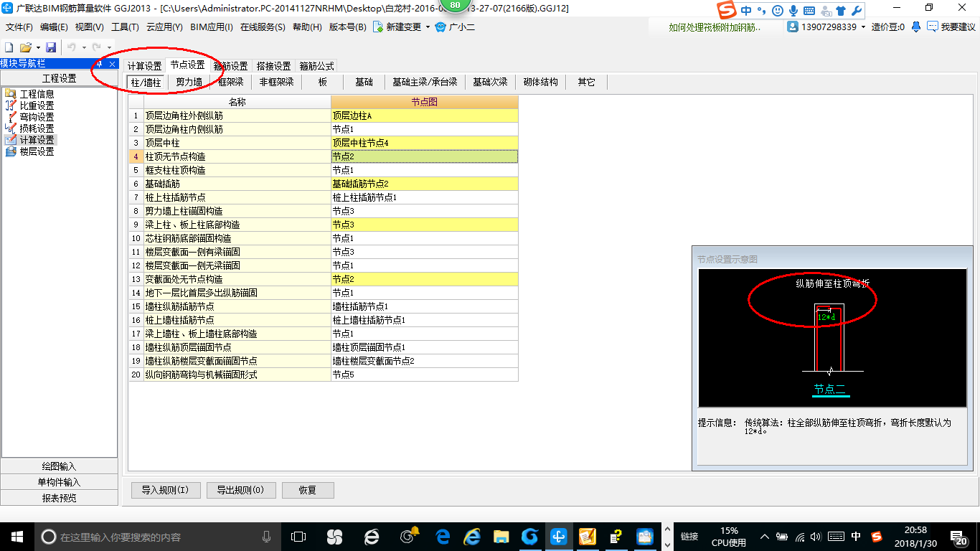Click the open folder icon in toolbar
This screenshot has width=980, height=551.
[25, 47]
